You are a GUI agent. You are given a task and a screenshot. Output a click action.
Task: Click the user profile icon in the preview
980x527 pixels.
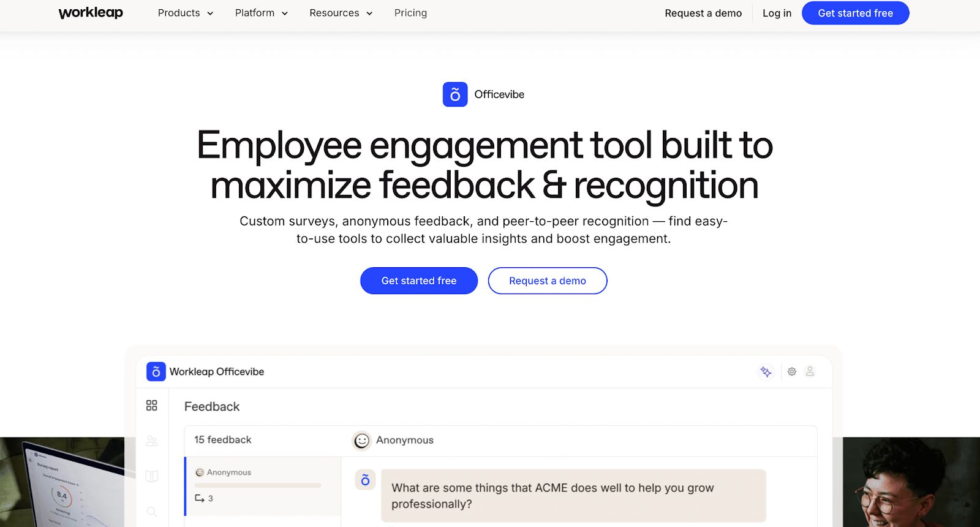[x=810, y=371]
